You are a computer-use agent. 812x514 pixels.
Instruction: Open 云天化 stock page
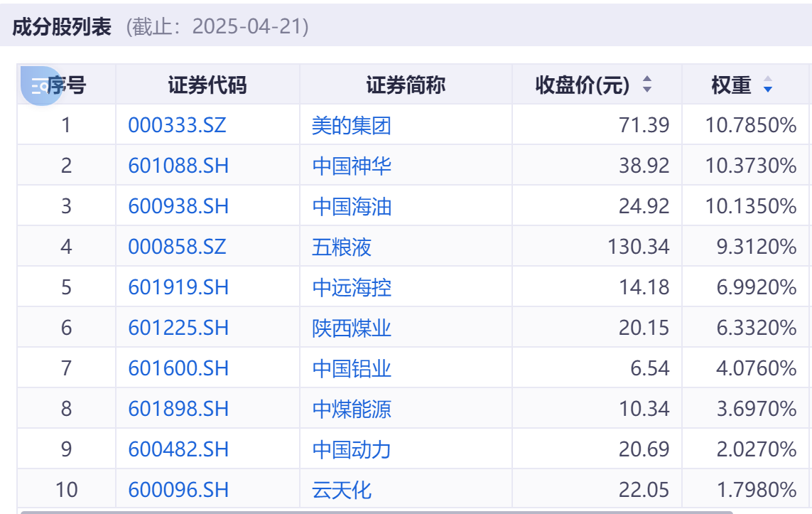click(x=342, y=490)
